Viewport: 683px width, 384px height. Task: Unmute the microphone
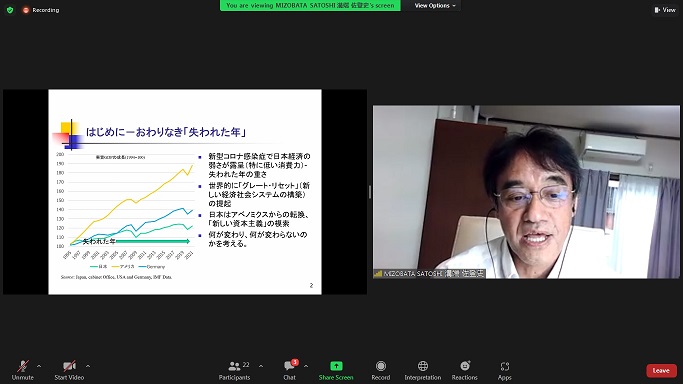click(23, 370)
